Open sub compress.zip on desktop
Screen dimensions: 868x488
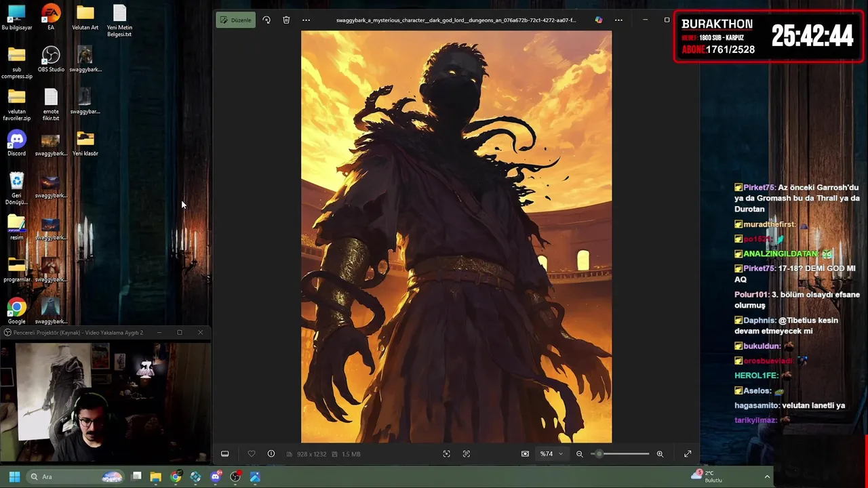tap(17, 63)
